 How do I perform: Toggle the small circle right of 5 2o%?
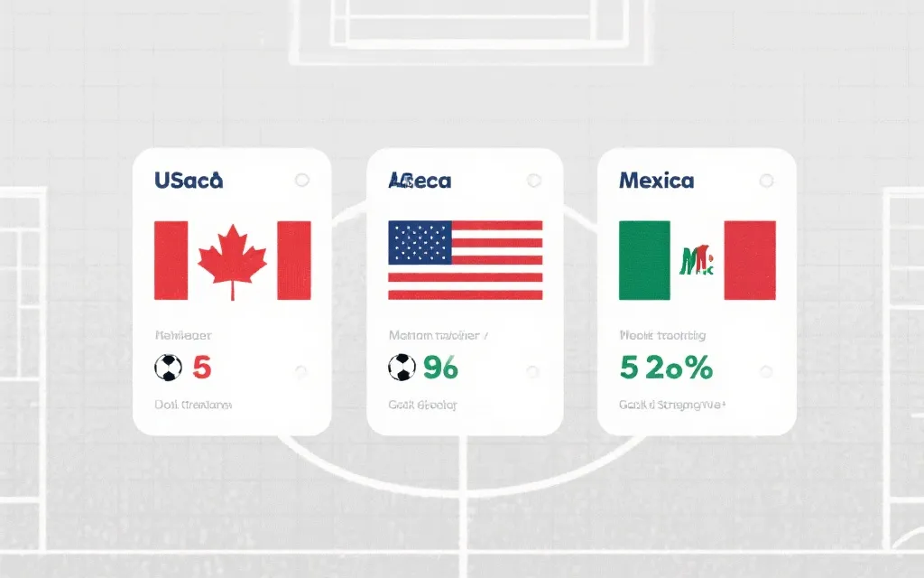coord(766,371)
